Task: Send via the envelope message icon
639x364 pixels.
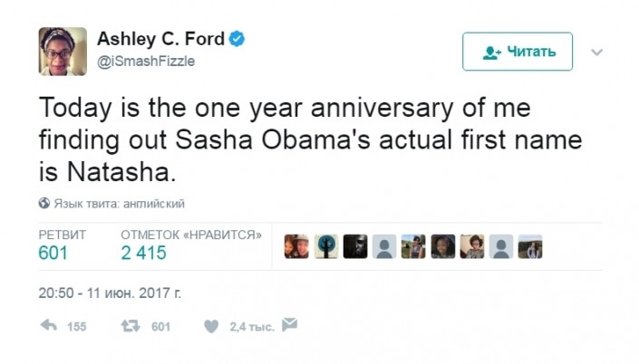Action: [x=290, y=324]
